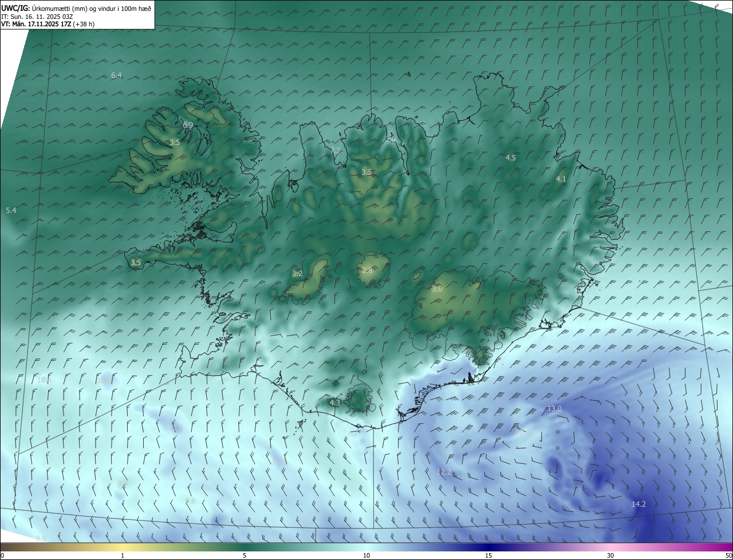Click the 4.5 value label on the map
The width and height of the screenshot is (733, 560).
(x=511, y=157)
